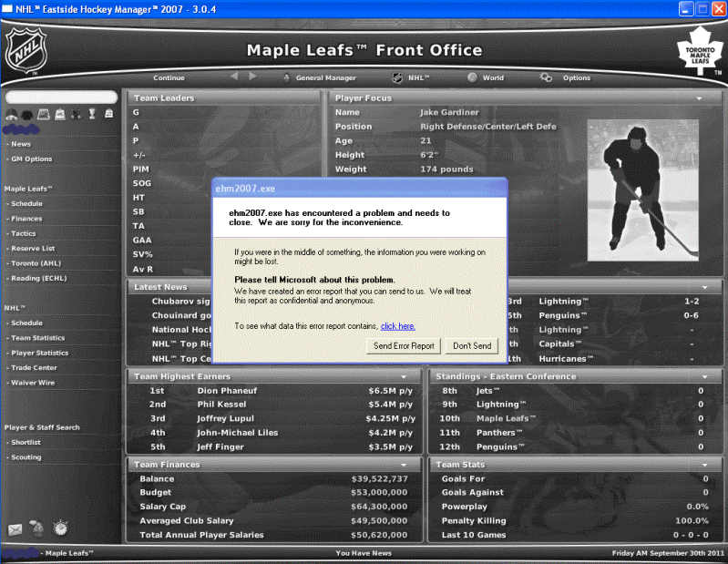Click Don't Send button

(x=472, y=346)
